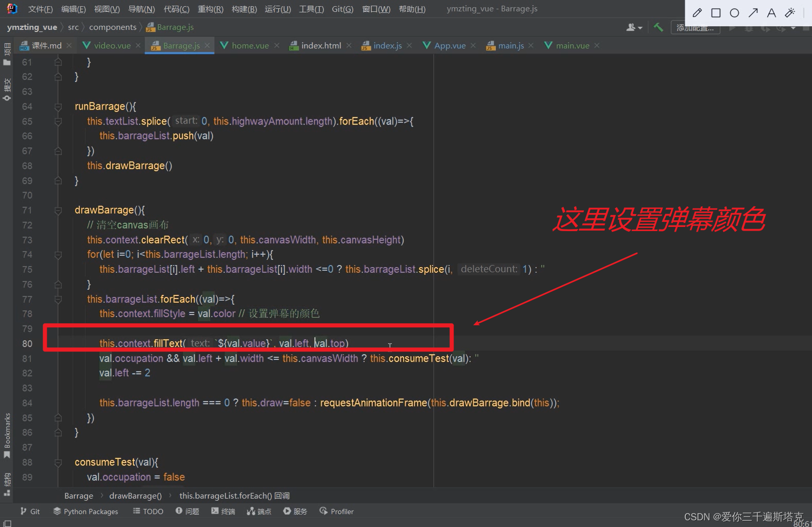This screenshot has width=812, height=527.
Task: Open the Python Packages tool window
Action: pos(85,511)
